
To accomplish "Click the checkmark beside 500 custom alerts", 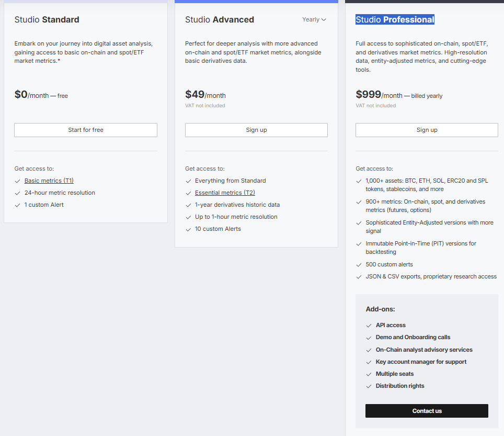I will pos(359,265).
